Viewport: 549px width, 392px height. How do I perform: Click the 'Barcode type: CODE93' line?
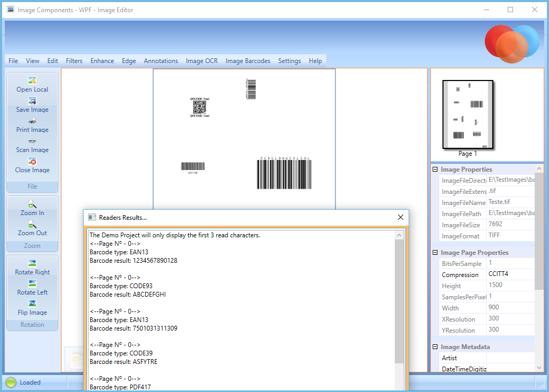pyautogui.click(x=121, y=286)
